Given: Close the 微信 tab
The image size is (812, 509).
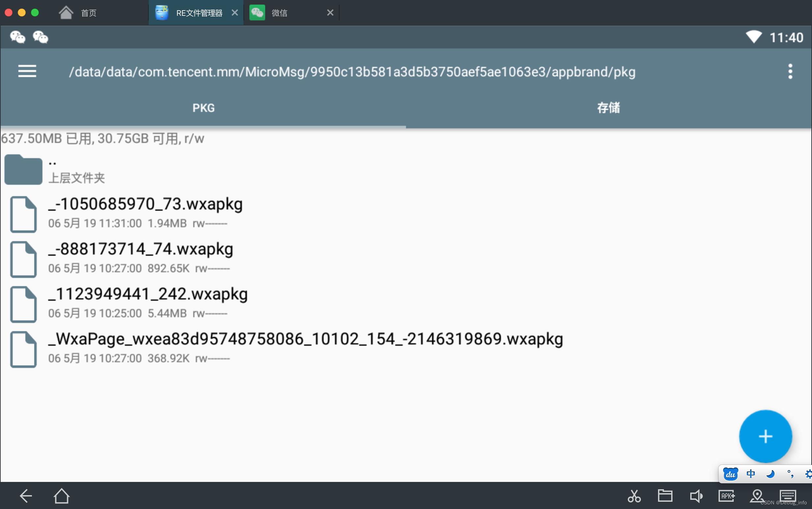Looking at the screenshot, I should (x=330, y=13).
